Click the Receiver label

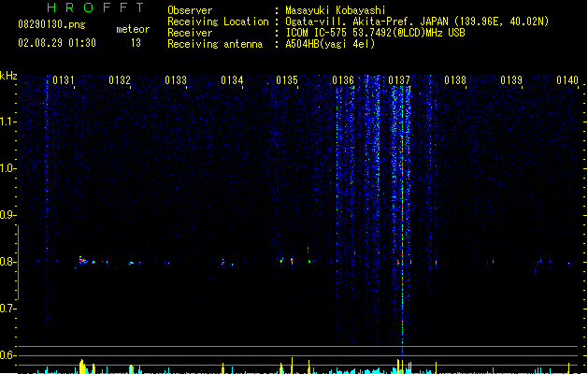(190, 33)
